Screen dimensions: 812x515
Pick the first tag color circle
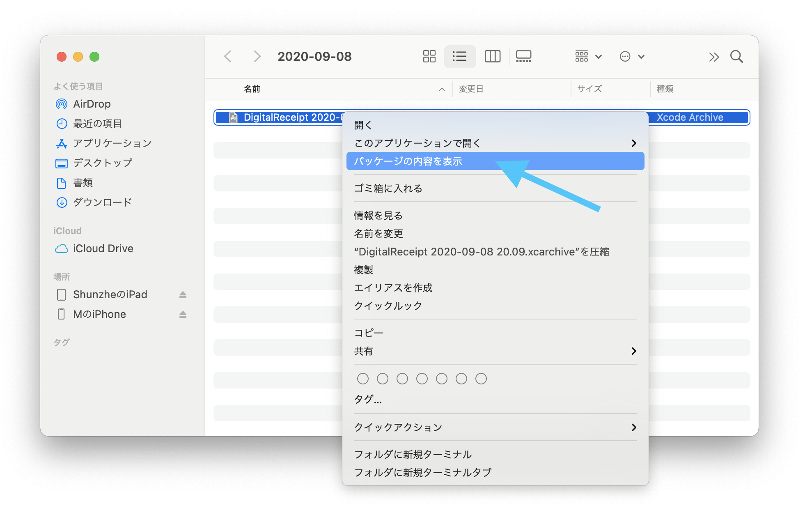(x=362, y=379)
